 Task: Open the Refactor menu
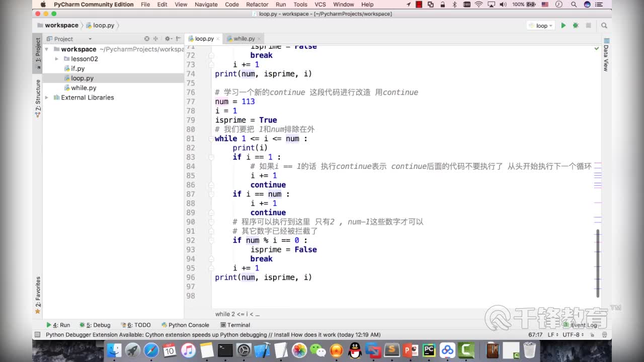(257, 4)
